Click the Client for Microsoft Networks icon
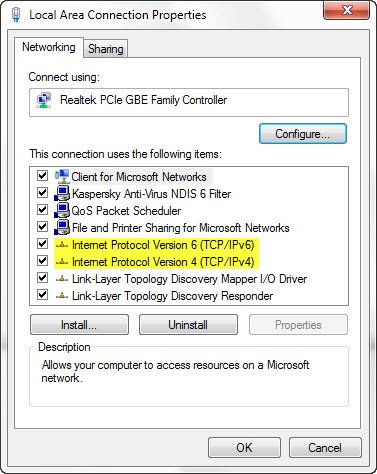 pyautogui.click(x=62, y=176)
